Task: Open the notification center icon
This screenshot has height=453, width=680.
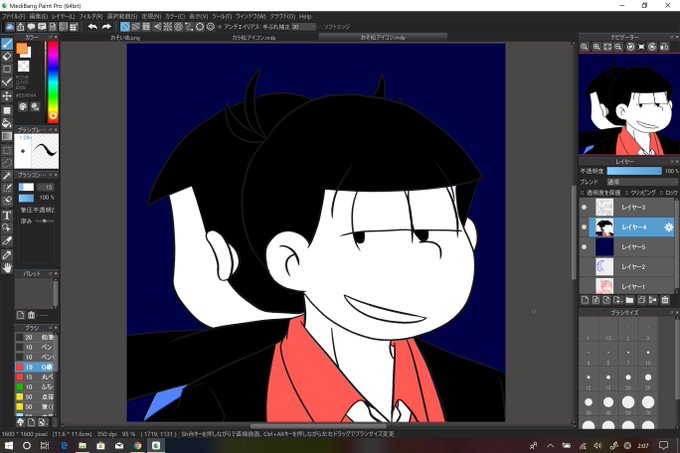Action: coord(664,445)
